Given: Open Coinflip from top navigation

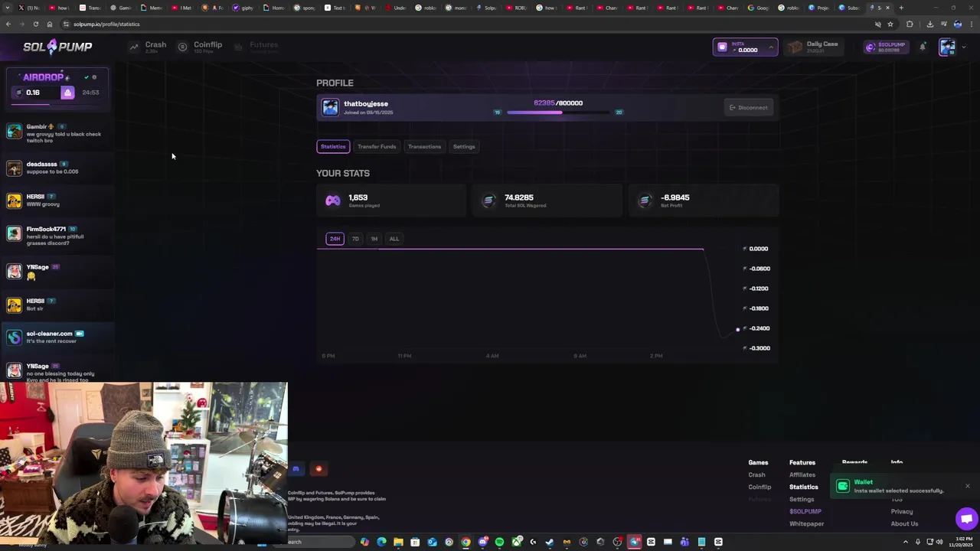Looking at the screenshot, I should coord(201,47).
